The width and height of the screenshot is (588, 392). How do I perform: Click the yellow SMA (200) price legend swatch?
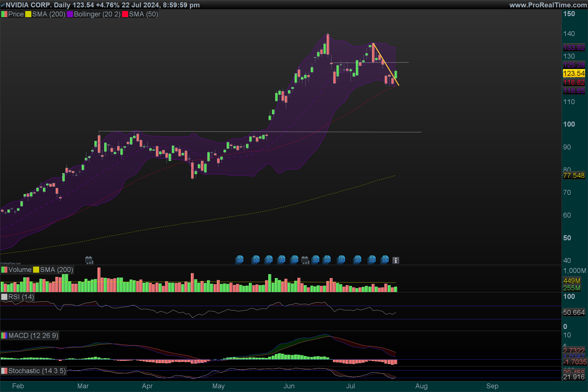click(x=28, y=14)
